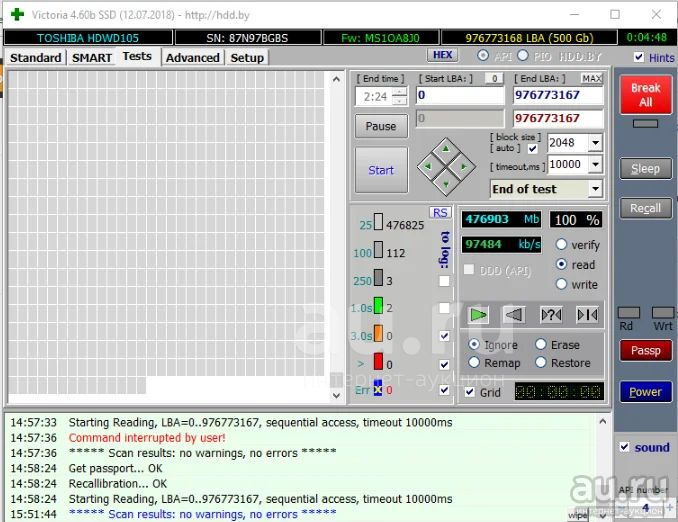Click the blue Power button

tap(646, 392)
